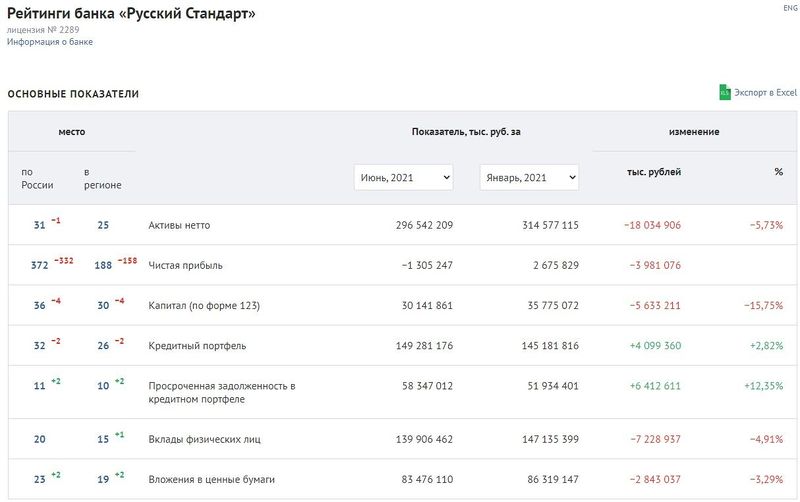Click the Excel export icon
This screenshot has height=502, width=800.
coord(724,92)
